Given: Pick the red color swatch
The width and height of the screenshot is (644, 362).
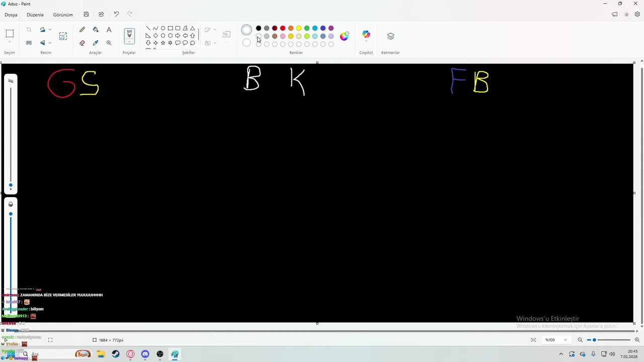Looking at the screenshot, I should point(283,28).
